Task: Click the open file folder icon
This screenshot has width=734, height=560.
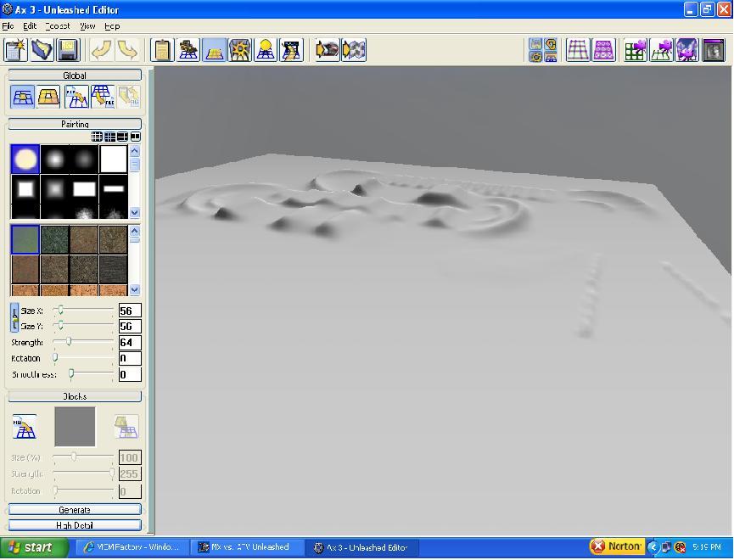Action: point(42,50)
